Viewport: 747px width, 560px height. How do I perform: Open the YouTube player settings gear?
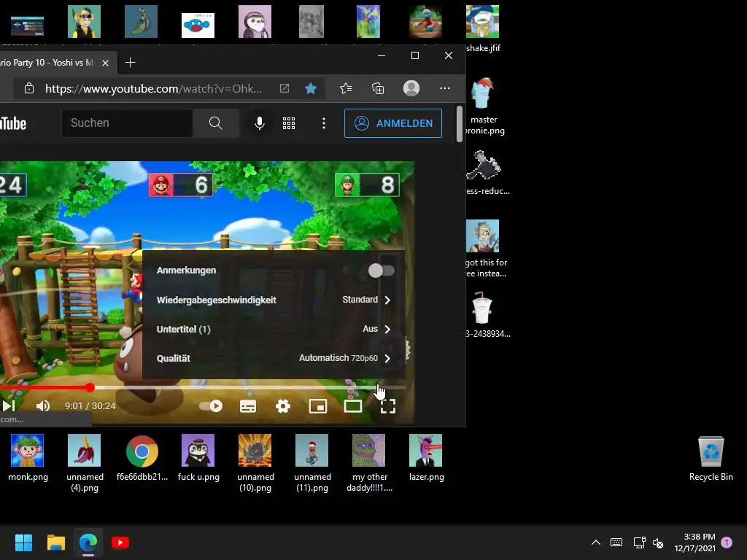283,406
